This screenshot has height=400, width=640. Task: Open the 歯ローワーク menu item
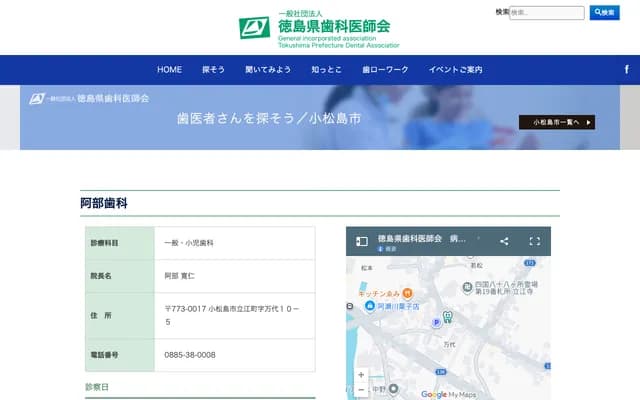385,70
